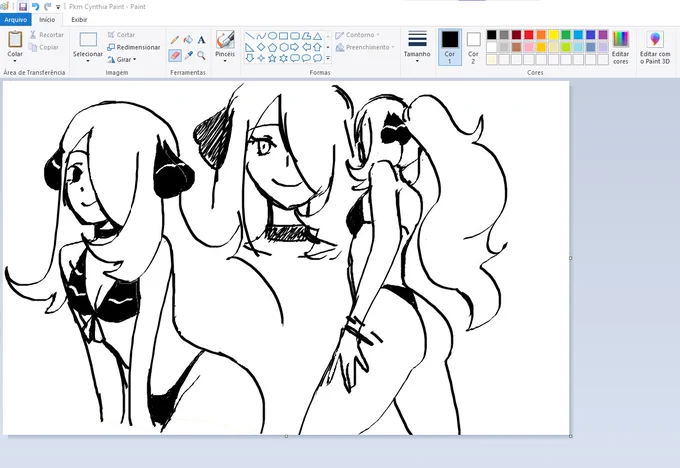Select the Up arrow shape
The width and height of the screenshot is (680, 468).
pyautogui.click(x=317, y=47)
